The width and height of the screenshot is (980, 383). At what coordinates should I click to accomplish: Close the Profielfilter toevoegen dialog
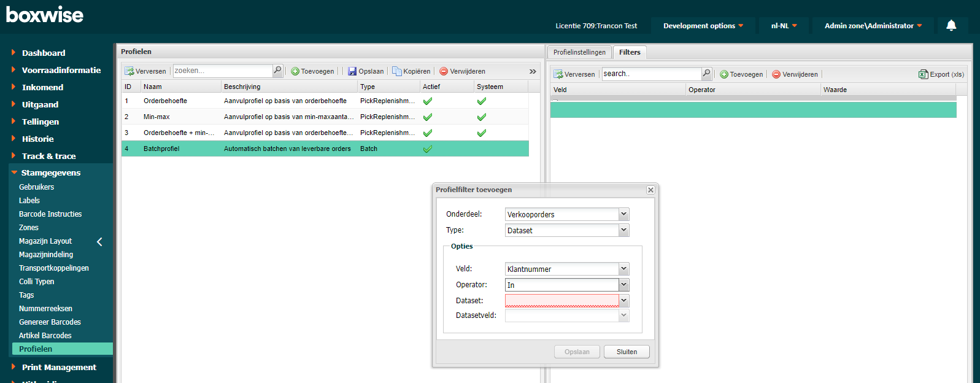[x=650, y=190]
